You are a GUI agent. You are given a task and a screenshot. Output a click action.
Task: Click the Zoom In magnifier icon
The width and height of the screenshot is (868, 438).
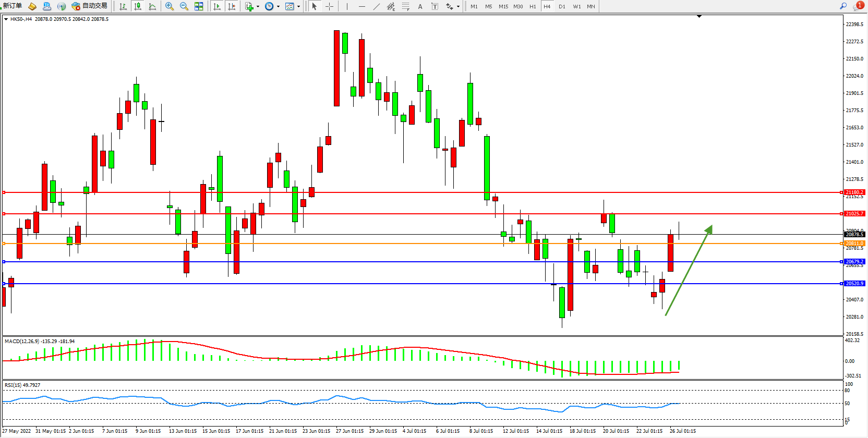(x=170, y=6)
